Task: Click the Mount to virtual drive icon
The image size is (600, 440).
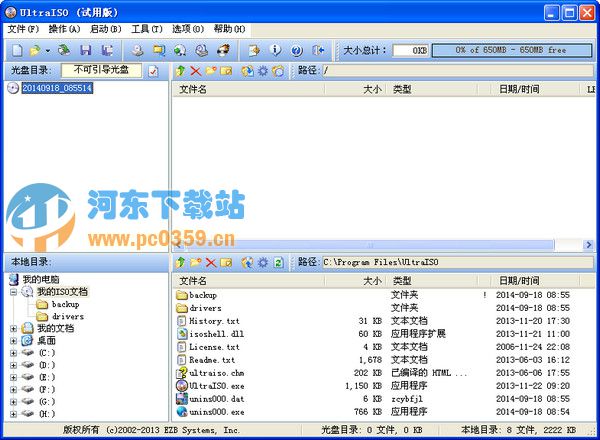Action: click(x=180, y=50)
